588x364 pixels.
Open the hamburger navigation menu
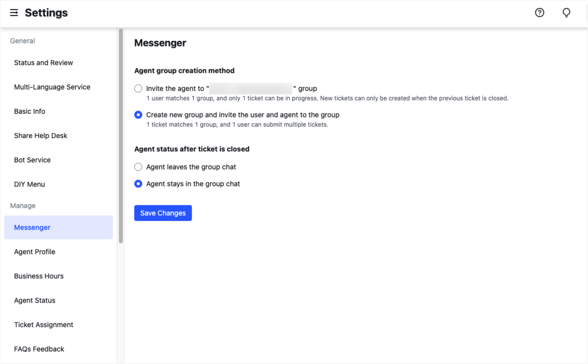pos(13,13)
